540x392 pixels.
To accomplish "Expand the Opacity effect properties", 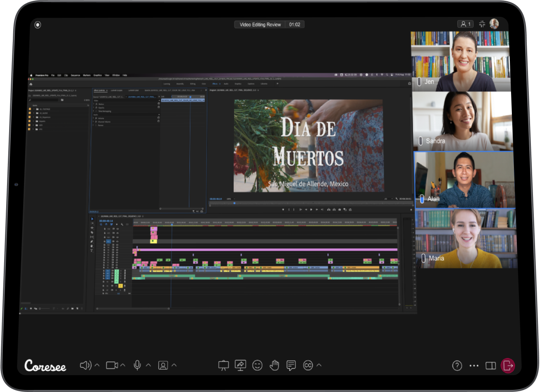I will pos(93,108).
